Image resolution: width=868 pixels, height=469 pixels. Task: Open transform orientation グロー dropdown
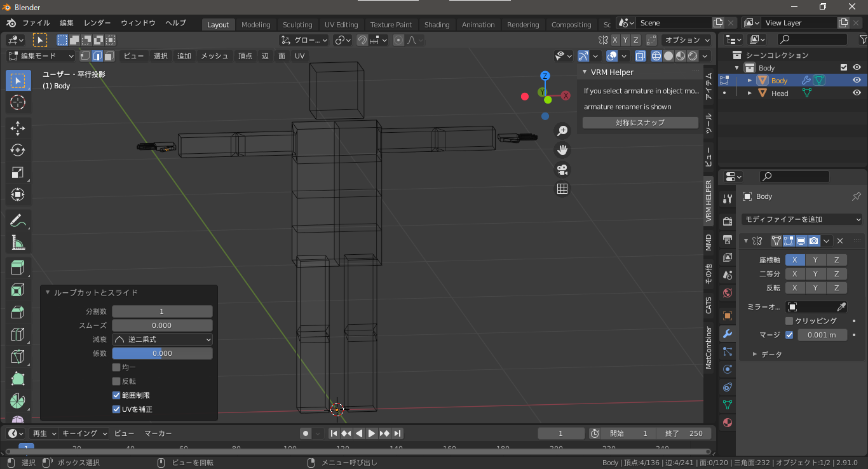(x=304, y=40)
